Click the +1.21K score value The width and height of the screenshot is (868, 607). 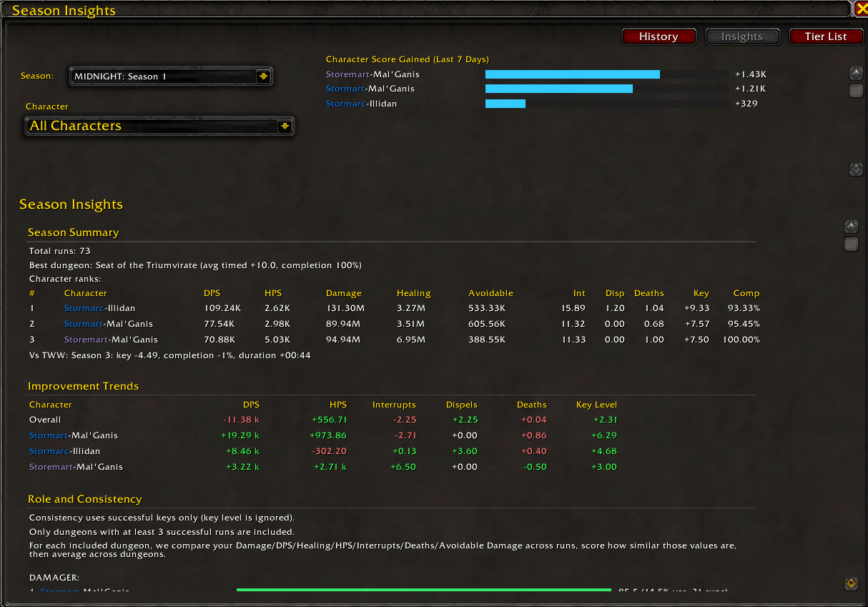751,89
